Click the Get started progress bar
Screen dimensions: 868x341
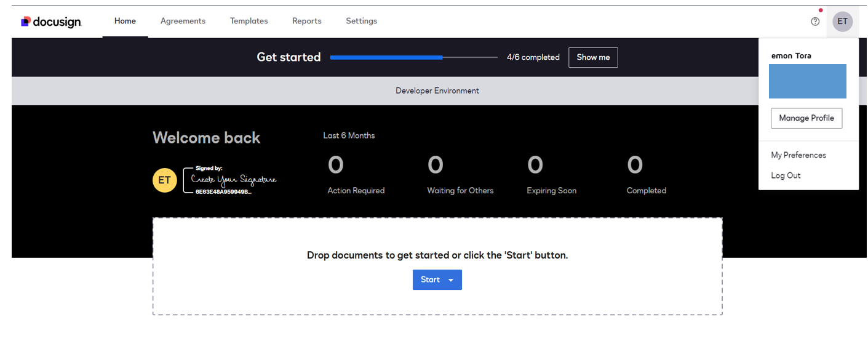[x=413, y=57]
